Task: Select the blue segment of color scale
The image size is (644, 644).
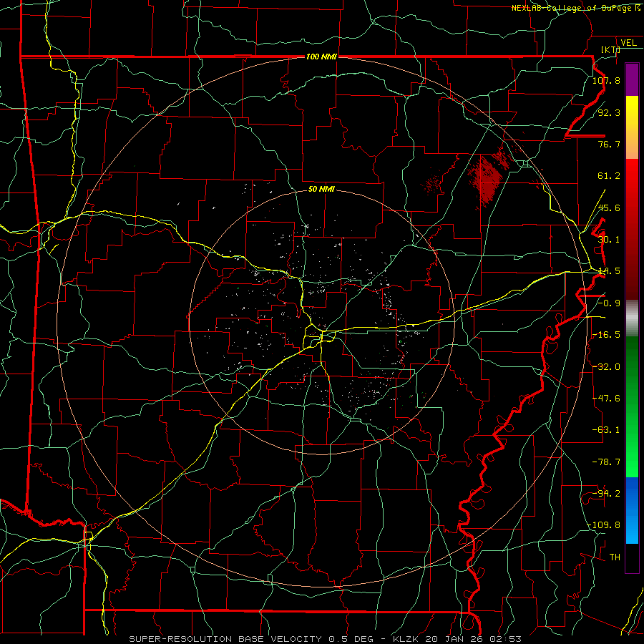Action: point(632,509)
